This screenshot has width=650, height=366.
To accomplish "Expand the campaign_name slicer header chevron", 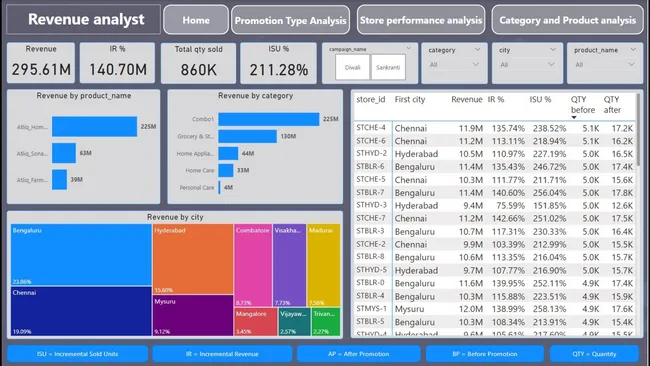I will pyautogui.click(x=409, y=48).
